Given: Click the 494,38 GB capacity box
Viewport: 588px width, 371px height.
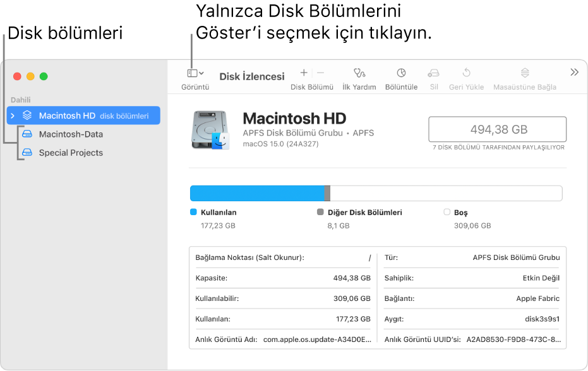Looking at the screenshot, I should pyautogui.click(x=498, y=129).
